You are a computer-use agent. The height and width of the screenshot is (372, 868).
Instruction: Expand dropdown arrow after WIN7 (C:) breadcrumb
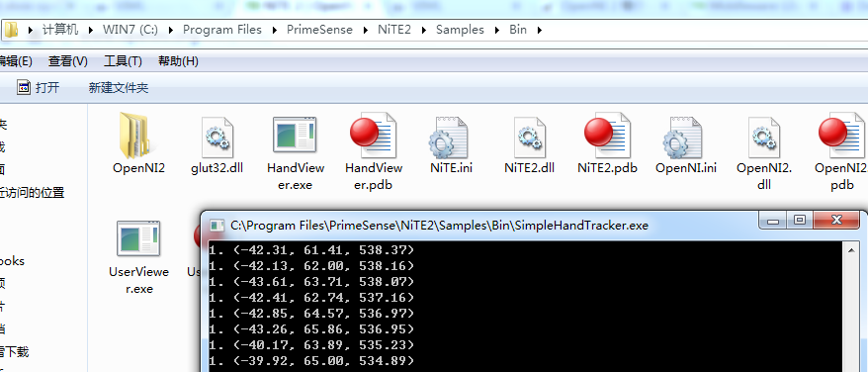[170, 30]
